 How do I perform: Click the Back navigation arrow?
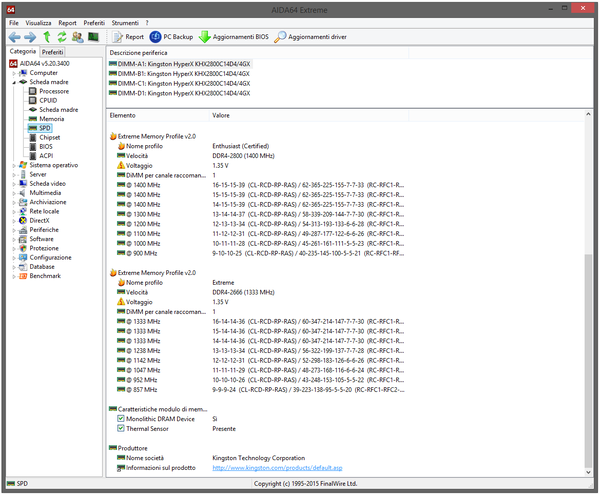click(x=15, y=37)
